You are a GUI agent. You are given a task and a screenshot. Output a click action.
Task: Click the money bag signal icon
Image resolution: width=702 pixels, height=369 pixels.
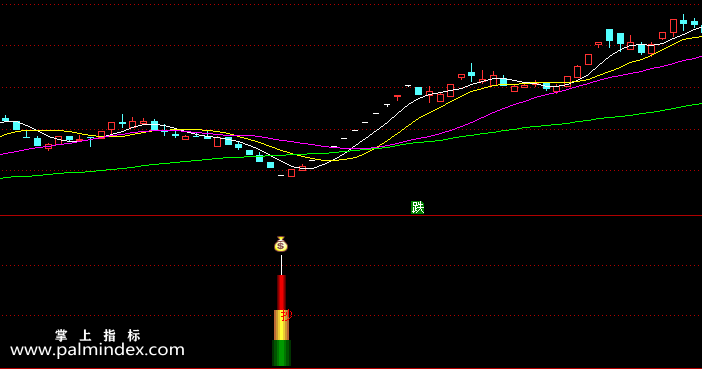(x=281, y=244)
